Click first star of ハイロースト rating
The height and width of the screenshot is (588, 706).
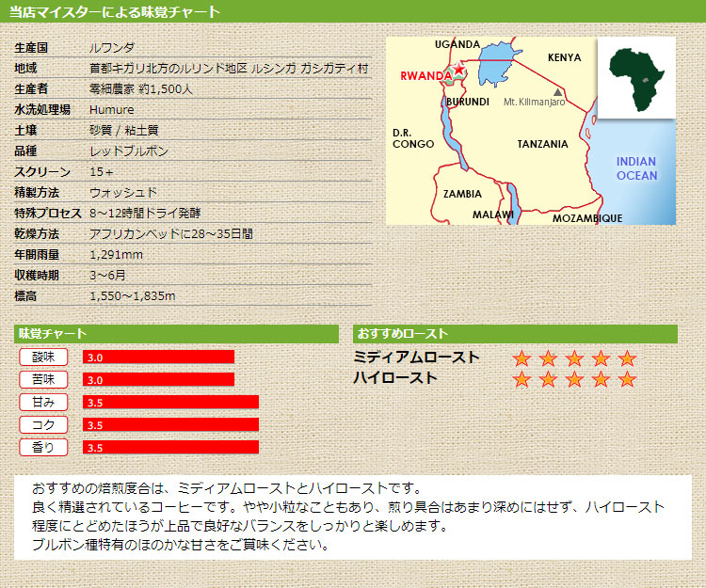coord(521,379)
